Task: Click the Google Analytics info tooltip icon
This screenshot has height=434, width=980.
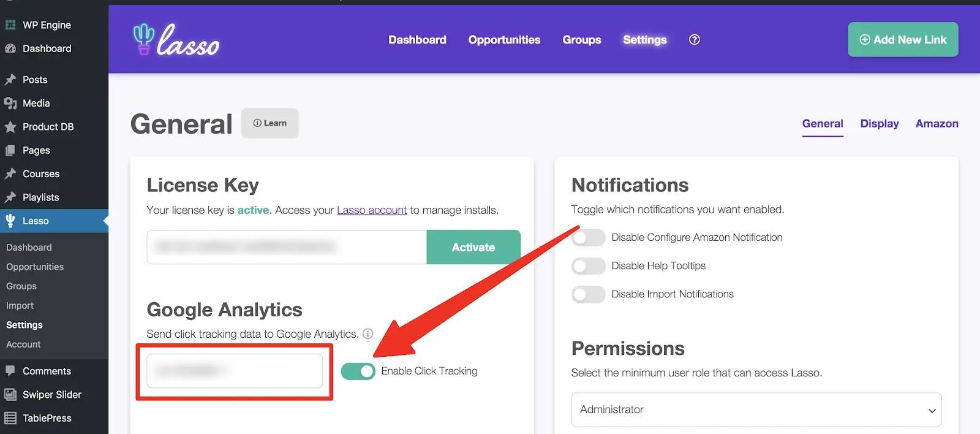Action: click(367, 334)
